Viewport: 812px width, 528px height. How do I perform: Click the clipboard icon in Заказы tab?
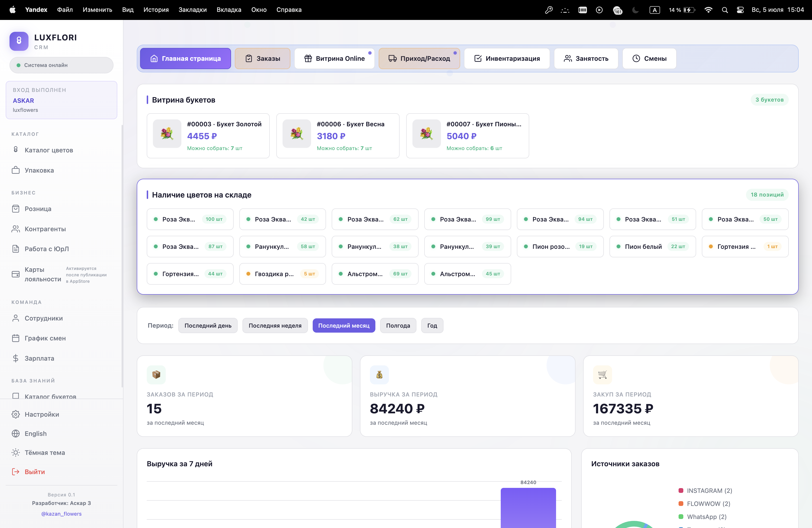coord(249,58)
